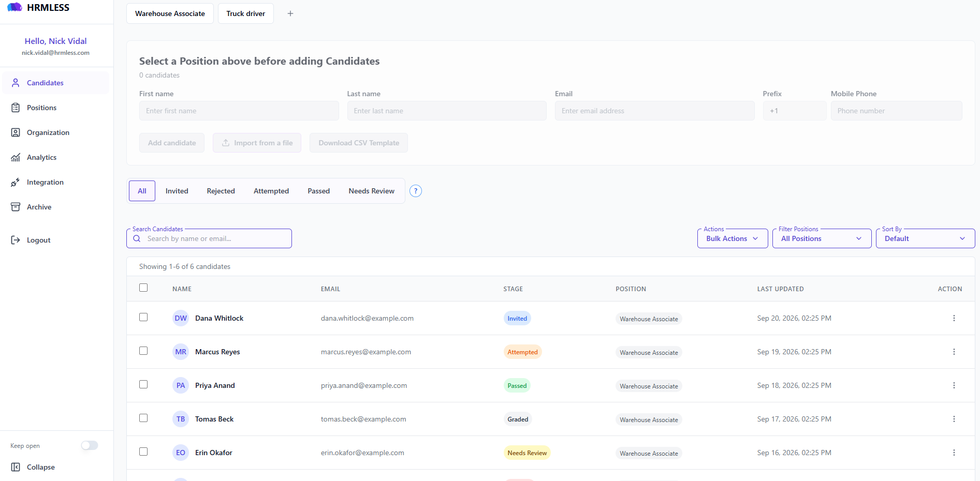Viewport: 980px width, 481px height.
Task: Expand the Filter Positions dropdown
Action: click(x=822, y=238)
